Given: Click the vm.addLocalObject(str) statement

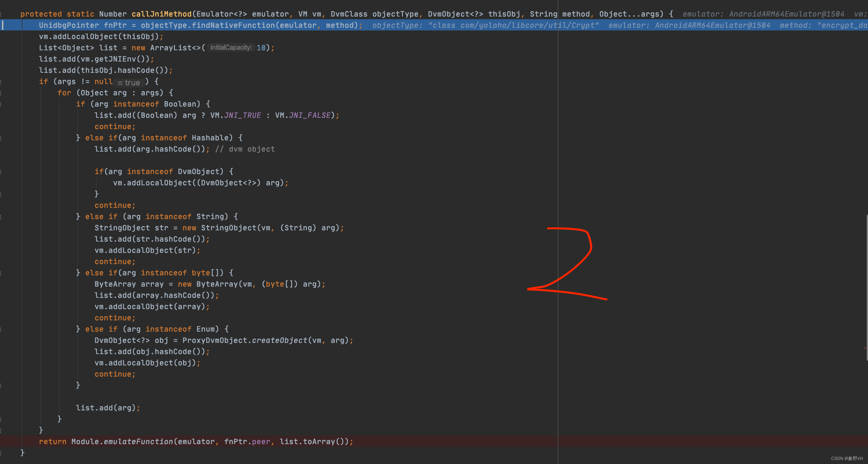Looking at the screenshot, I should [x=147, y=250].
